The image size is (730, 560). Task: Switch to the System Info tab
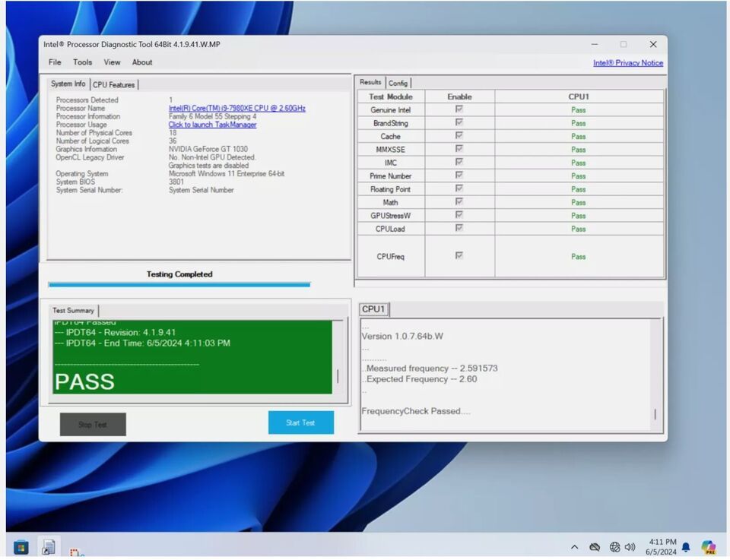68,84
